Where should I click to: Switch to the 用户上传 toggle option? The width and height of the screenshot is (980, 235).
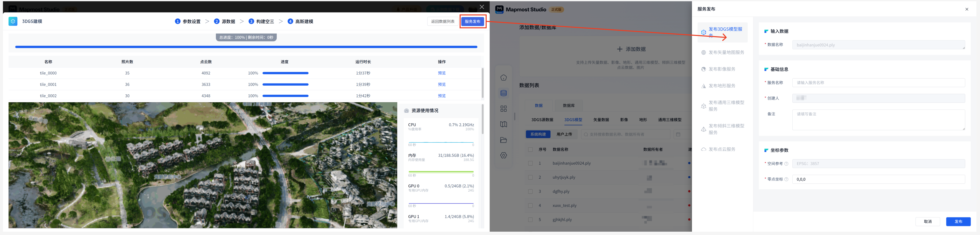pyautogui.click(x=564, y=134)
